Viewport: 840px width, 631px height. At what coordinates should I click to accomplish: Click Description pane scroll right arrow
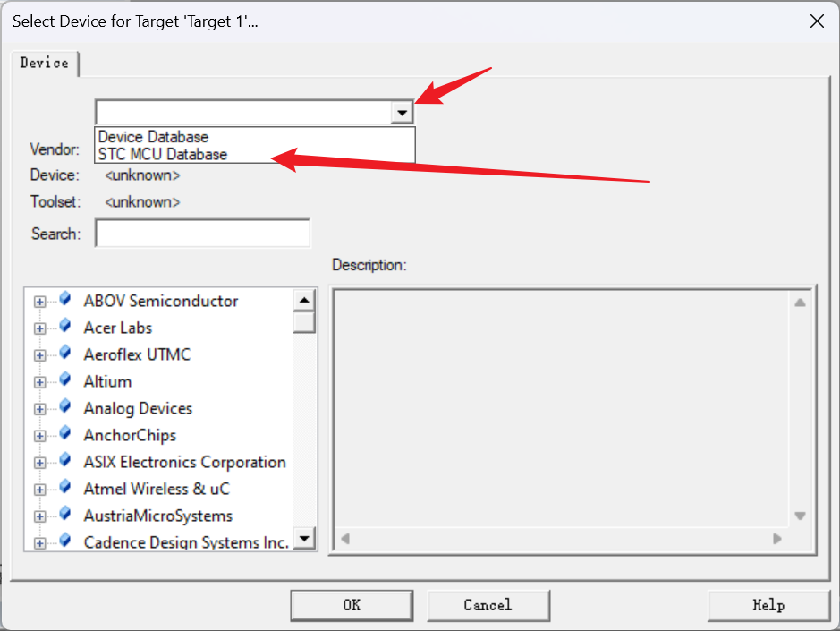tap(776, 539)
